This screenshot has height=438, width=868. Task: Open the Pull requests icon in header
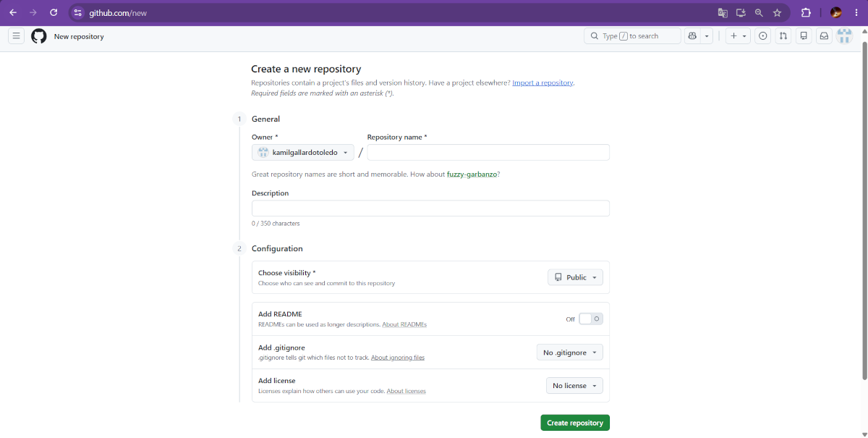(783, 36)
